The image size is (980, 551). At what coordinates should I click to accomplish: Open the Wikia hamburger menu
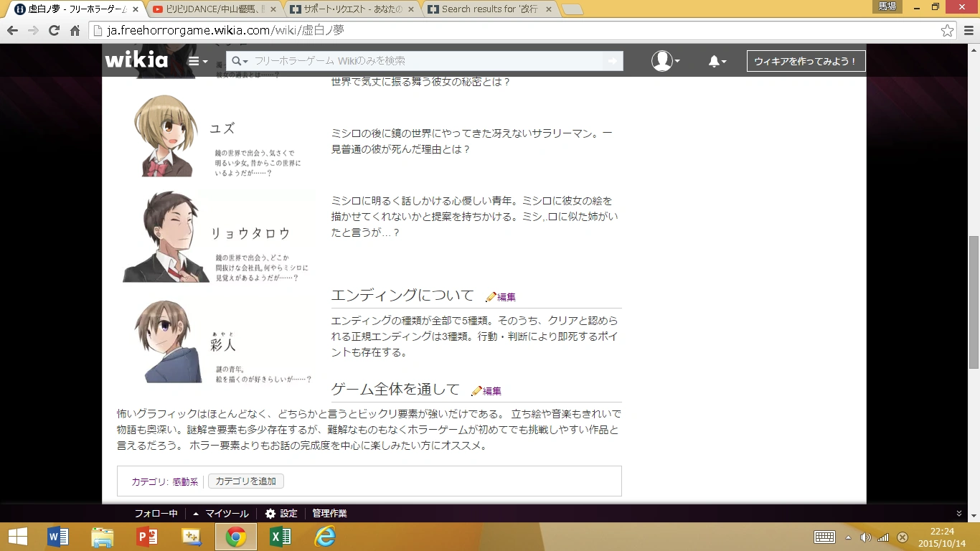(198, 62)
